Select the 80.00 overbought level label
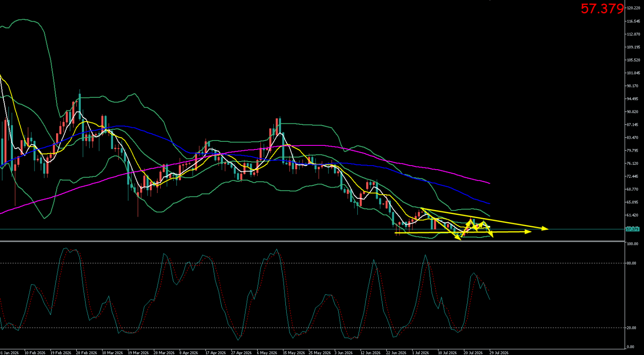Viewport: 644px width, 355px height. (x=632, y=263)
